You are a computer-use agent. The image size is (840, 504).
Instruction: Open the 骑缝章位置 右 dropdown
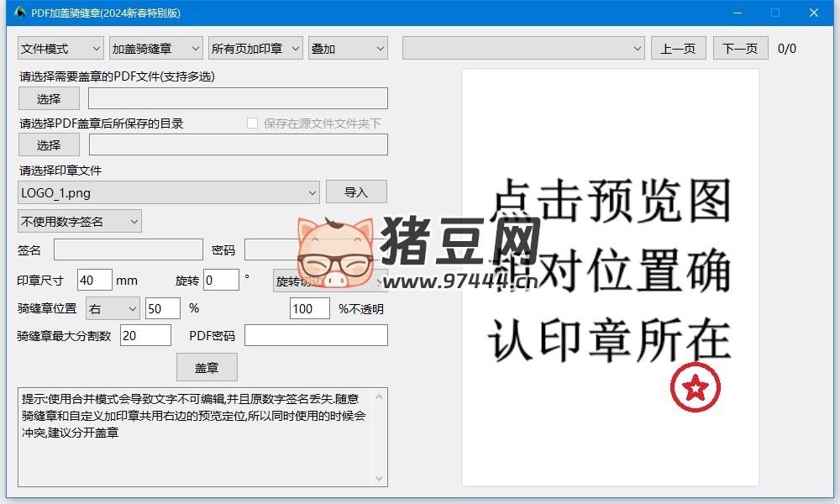(113, 308)
